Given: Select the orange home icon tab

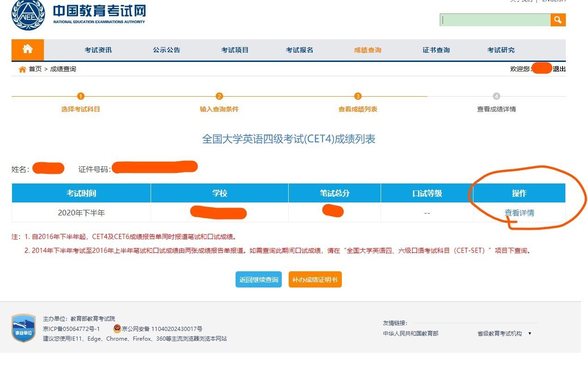Looking at the screenshot, I should click(x=26, y=50).
